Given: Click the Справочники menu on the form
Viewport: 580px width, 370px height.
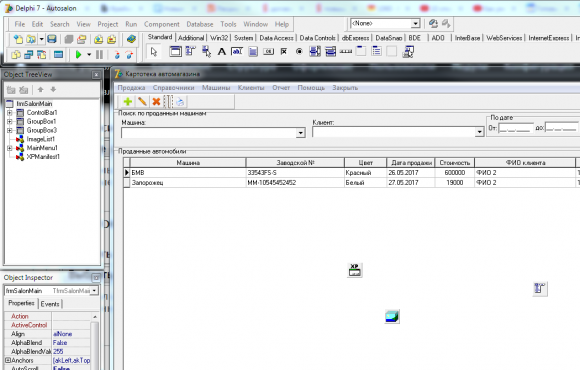Looking at the screenshot, I should (173, 88).
